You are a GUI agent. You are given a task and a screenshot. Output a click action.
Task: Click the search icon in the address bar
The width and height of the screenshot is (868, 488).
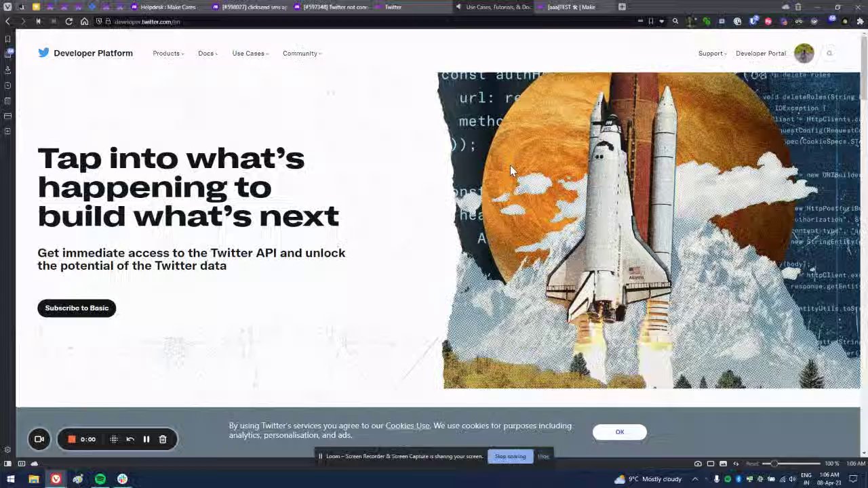click(x=675, y=22)
